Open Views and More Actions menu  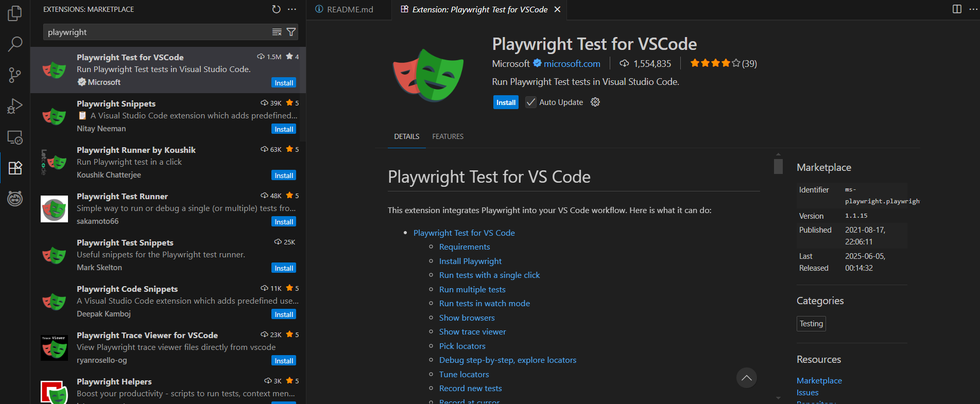292,9
